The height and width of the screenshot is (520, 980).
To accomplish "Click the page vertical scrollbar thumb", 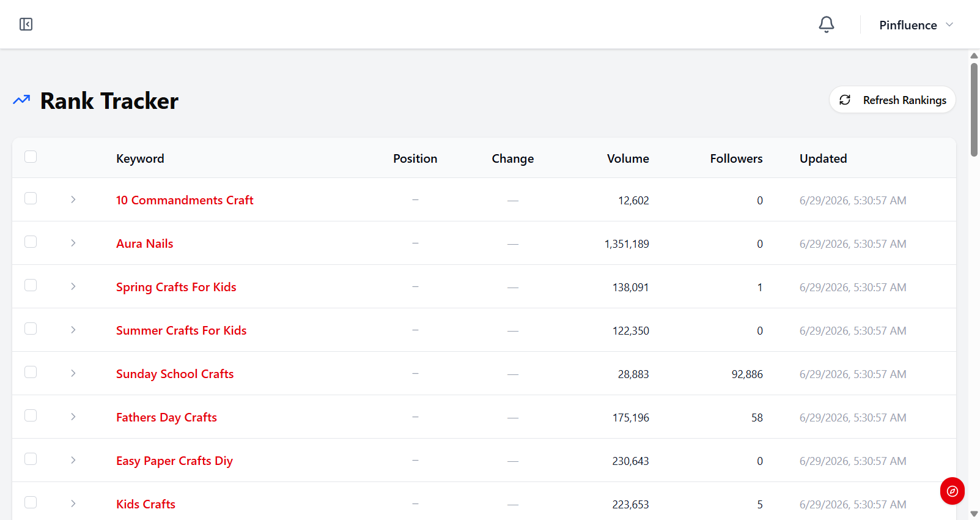I will (974, 109).
